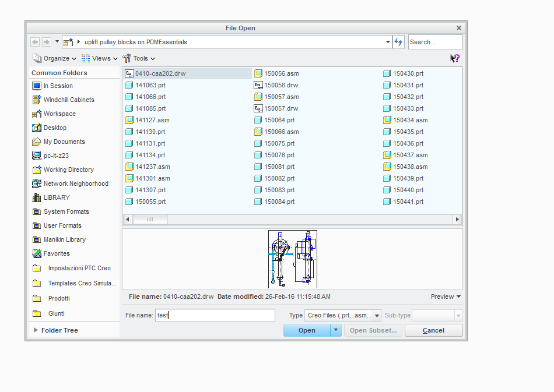
Task: Open the Giunti folder
Action: point(48,314)
